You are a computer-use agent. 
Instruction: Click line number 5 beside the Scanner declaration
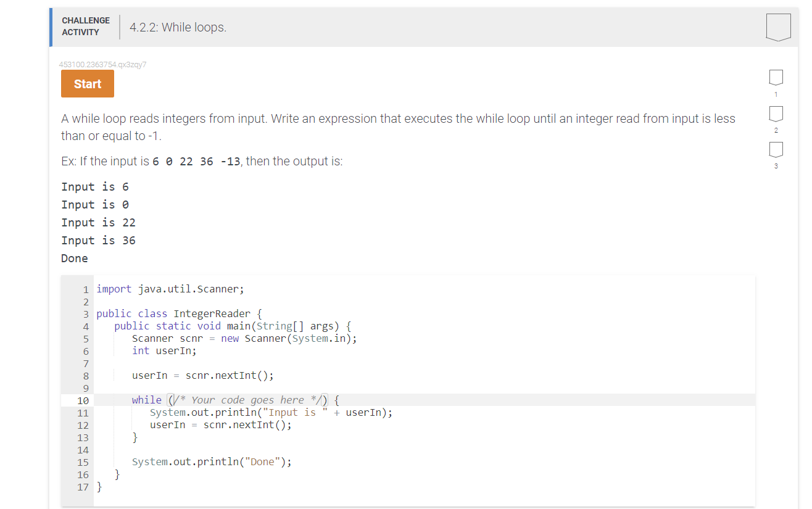click(x=85, y=338)
